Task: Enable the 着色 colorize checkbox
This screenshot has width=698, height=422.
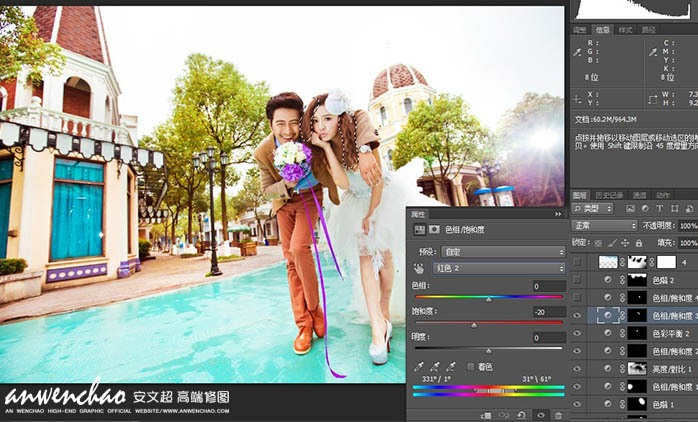Action: coord(471,367)
